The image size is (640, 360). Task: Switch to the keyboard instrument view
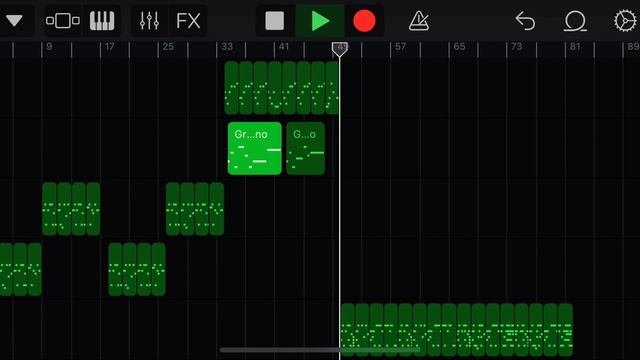[x=102, y=20]
